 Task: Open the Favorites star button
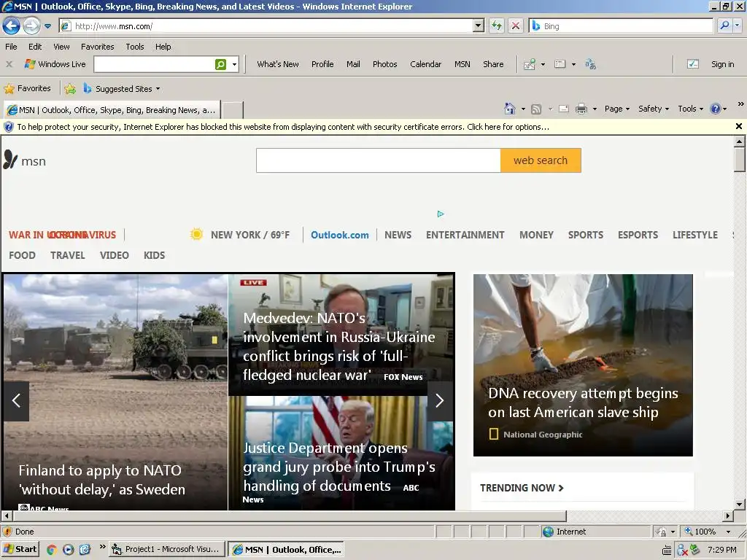[x=27, y=88]
